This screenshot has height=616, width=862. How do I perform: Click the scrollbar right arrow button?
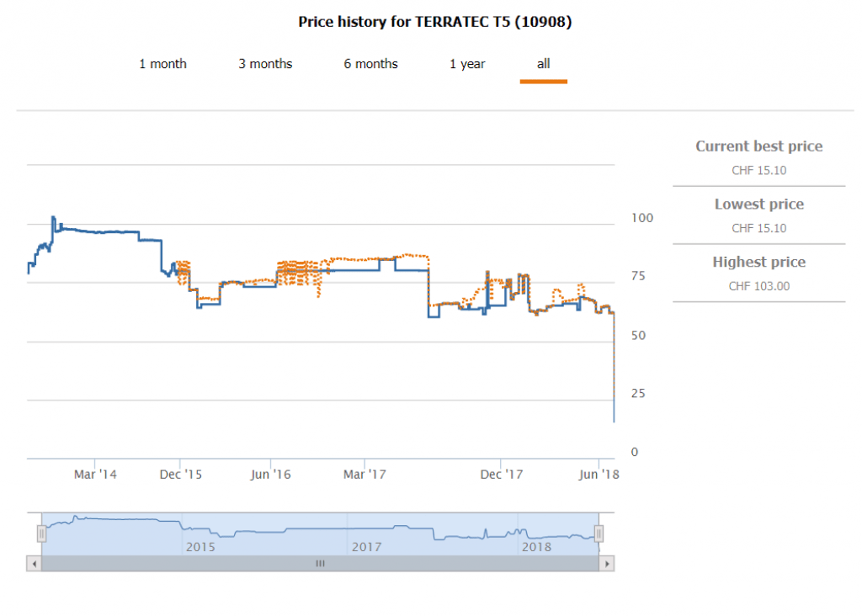tap(606, 564)
